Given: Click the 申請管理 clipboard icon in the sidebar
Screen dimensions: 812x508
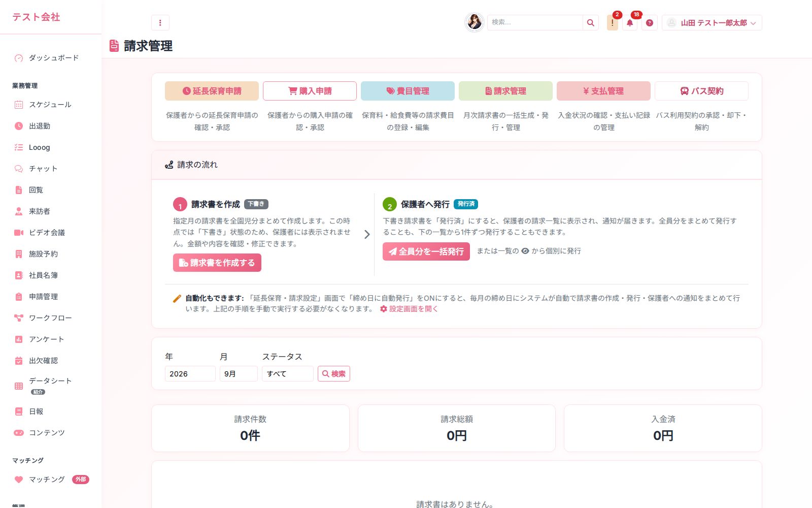Looking at the screenshot, I should click(x=19, y=297).
